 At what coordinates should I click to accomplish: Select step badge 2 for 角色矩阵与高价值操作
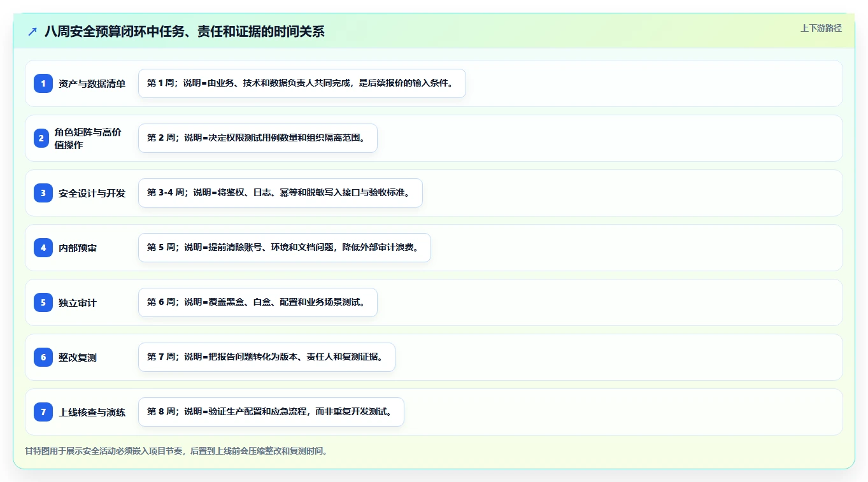[41, 138]
